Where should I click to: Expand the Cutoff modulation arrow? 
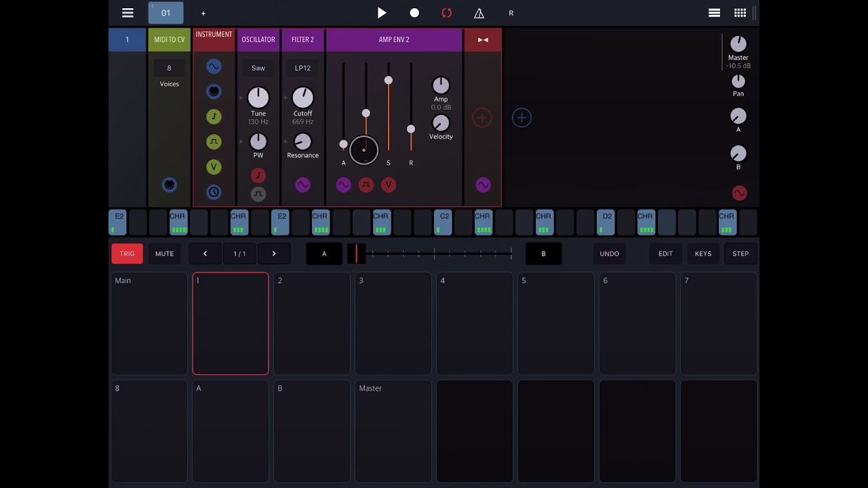285,98
